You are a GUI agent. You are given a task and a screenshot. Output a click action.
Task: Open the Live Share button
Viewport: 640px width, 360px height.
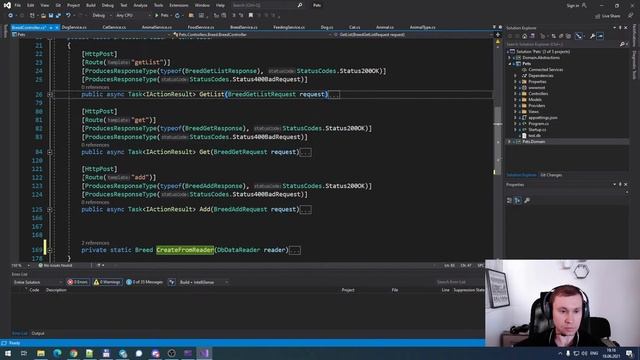607,16
